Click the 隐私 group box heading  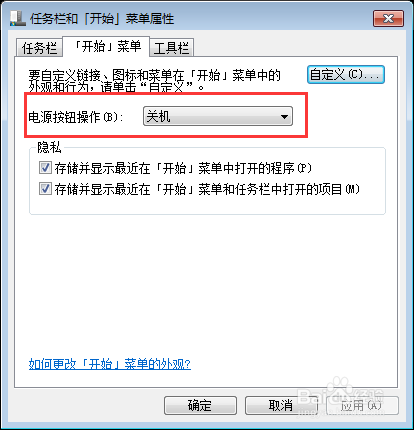(49, 147)
